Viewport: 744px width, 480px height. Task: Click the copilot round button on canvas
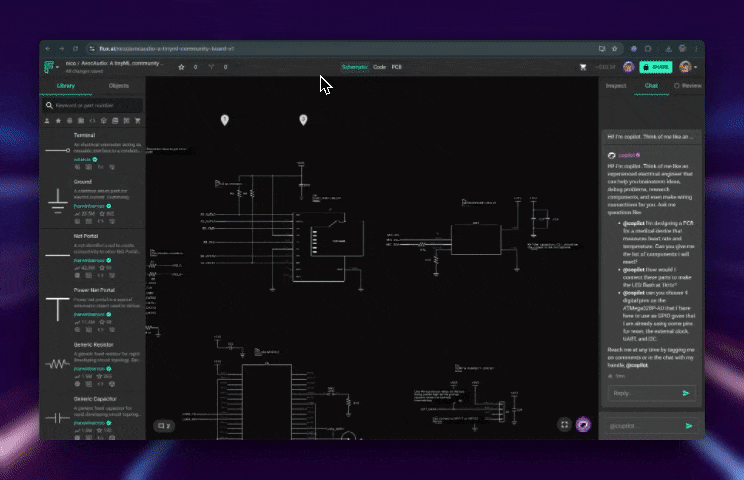click(x=583, y=425)
